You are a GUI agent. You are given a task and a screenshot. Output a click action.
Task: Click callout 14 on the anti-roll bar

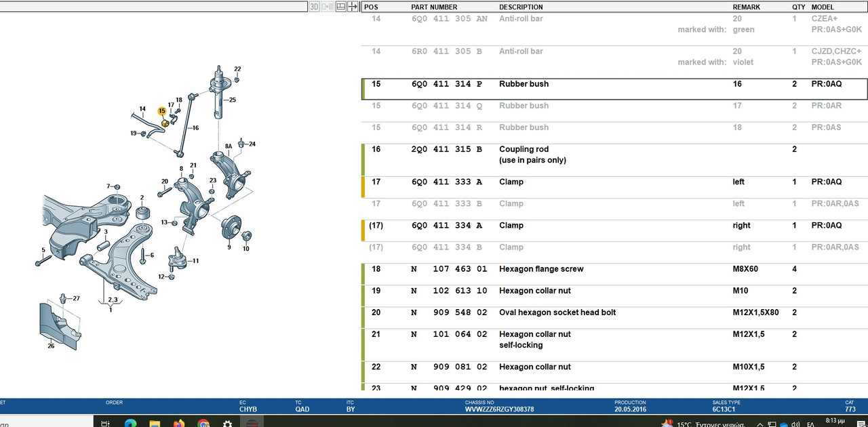tap(142, 109)
